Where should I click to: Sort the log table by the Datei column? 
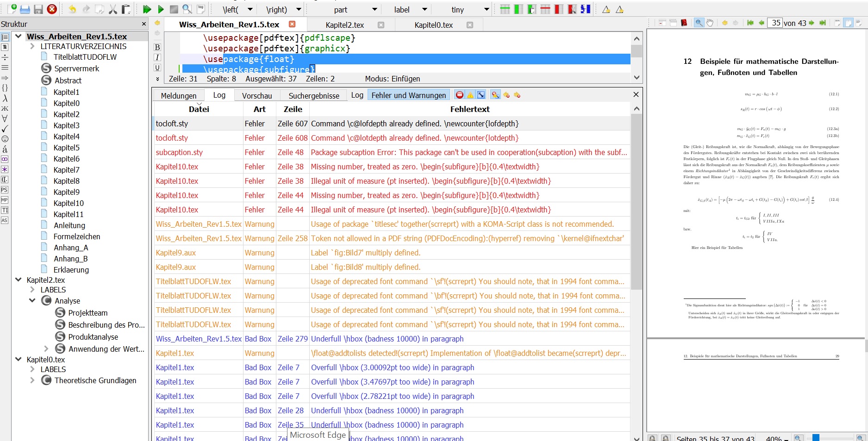point(199,109)
